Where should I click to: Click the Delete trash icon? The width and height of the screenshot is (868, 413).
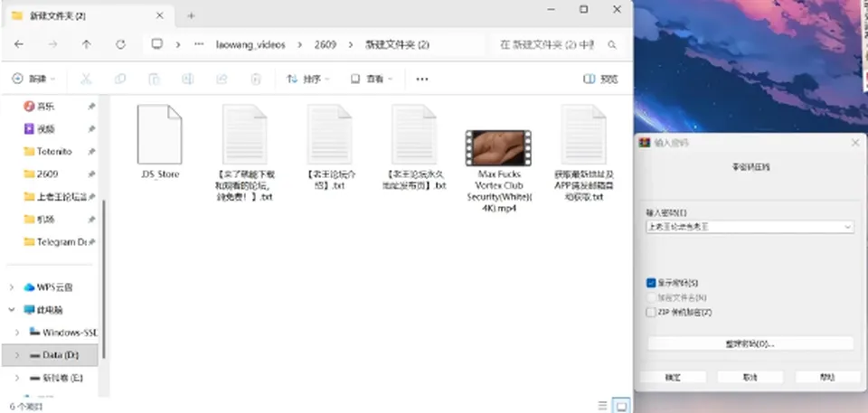[255, 80]
